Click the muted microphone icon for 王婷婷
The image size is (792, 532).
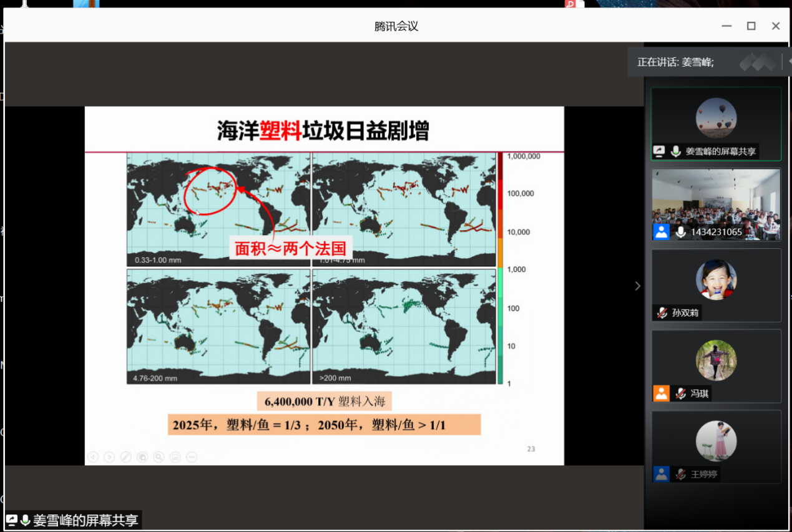point(680,474)
